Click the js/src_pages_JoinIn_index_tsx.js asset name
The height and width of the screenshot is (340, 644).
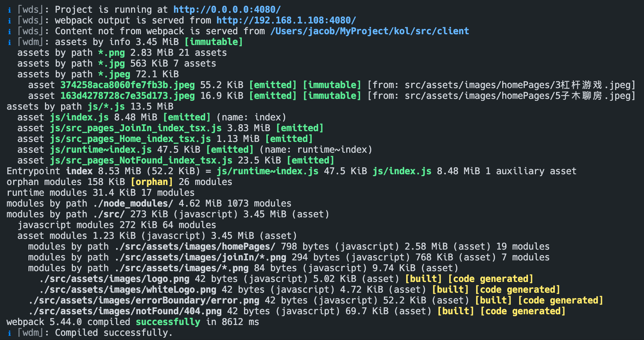pyautogui.click(x=136, y=128)
